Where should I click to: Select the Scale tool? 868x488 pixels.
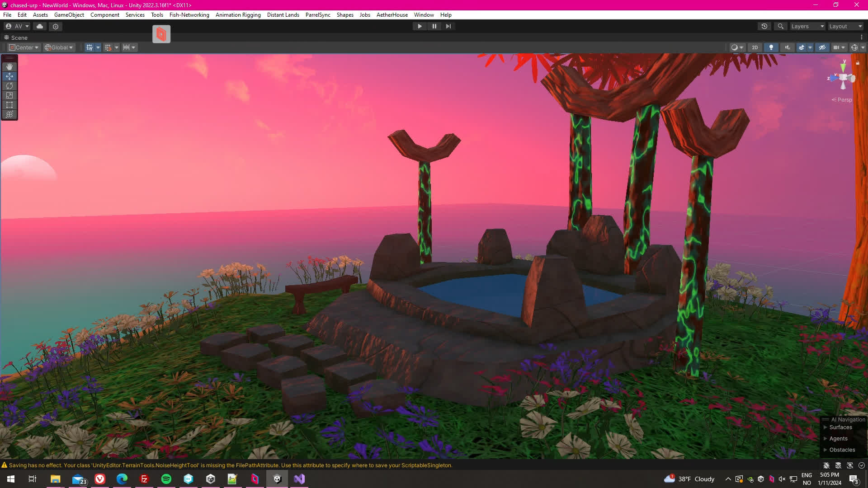point(9,95)
